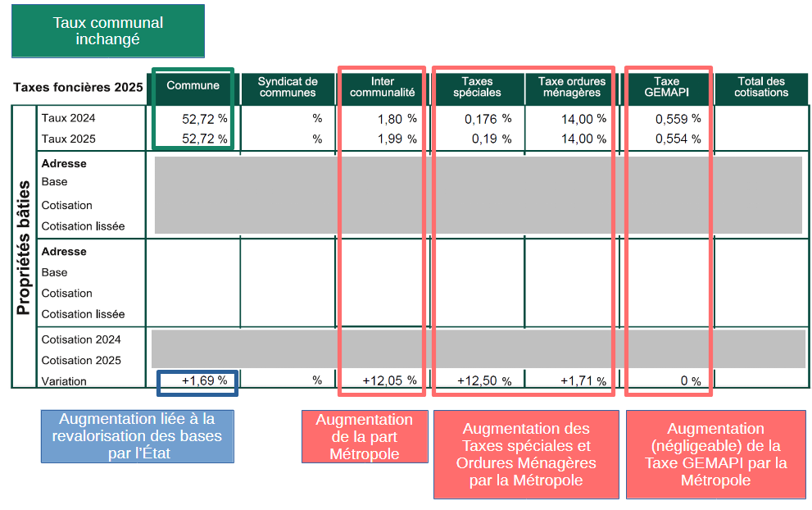This screenshot has width=812, height=510.
Task: Select the "Commune" column header
Action: (193, 86)
